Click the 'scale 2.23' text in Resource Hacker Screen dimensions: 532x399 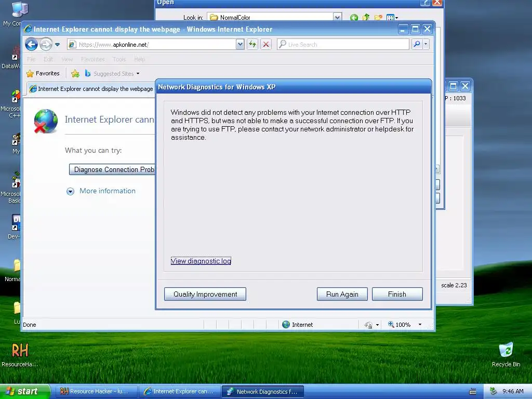coord(454,285)
